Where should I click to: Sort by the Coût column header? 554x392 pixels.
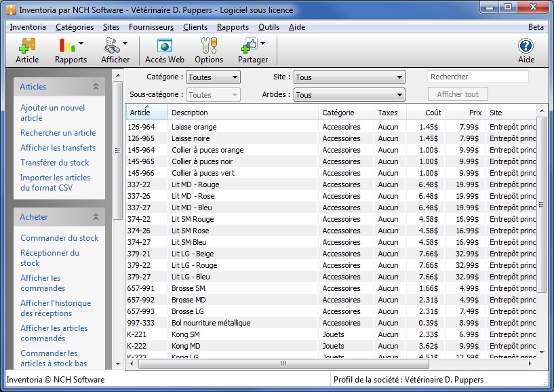click(x=426, y=113)
